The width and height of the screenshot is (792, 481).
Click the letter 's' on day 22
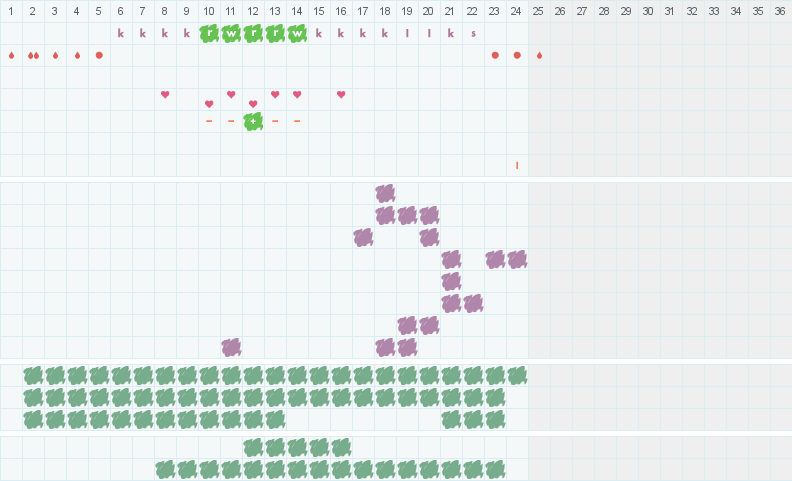point(473,33)
